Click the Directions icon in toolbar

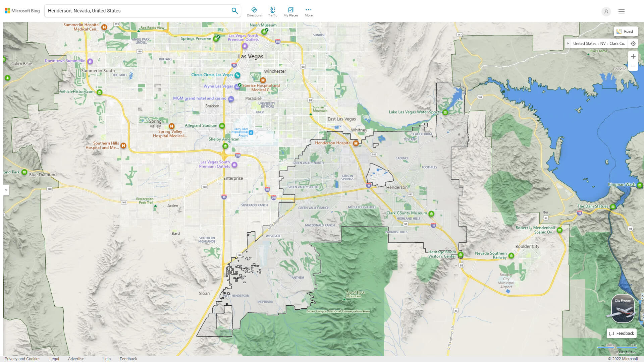[x=254, y=9]
